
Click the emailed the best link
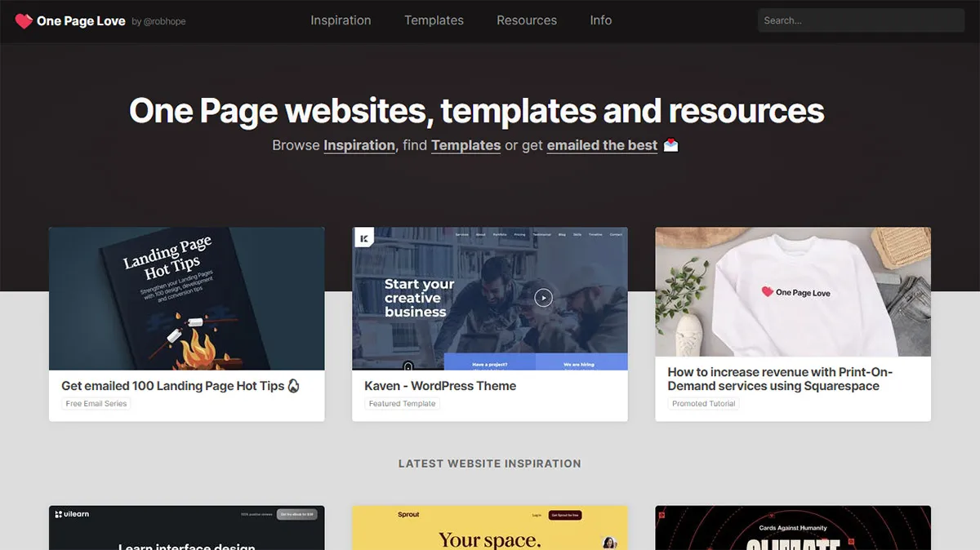pos(602,145)
